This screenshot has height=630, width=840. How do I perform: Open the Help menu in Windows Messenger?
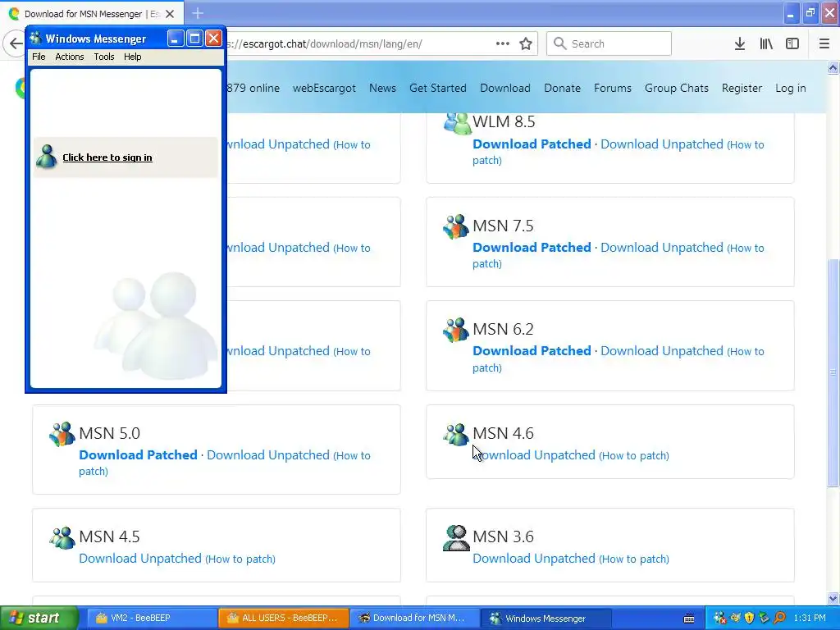(132, 57)
